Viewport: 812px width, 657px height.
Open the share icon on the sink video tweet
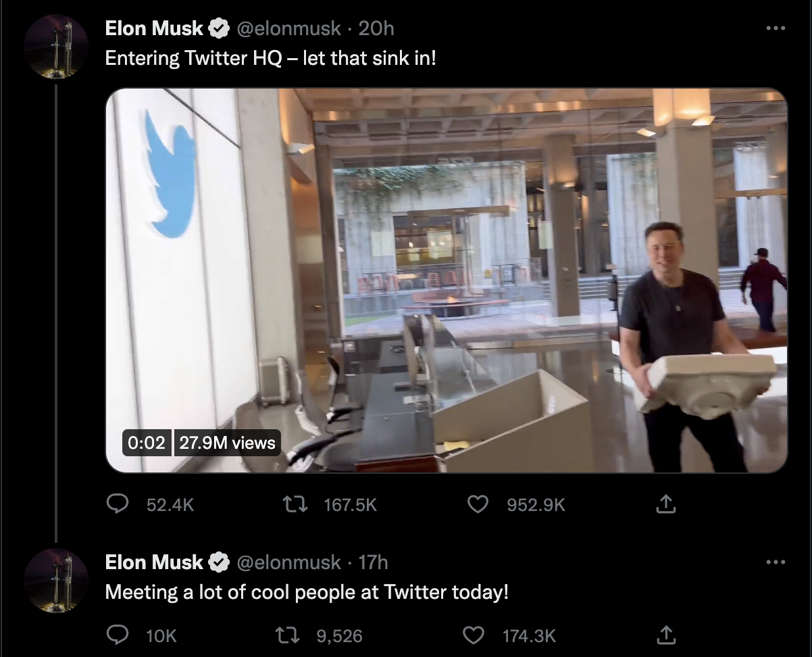pyautogui.click(x=665, y=504)
